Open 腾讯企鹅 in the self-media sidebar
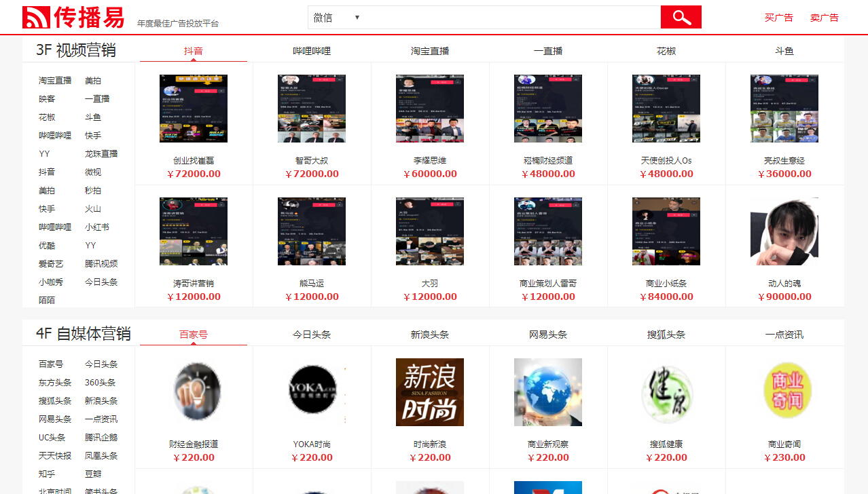This screenshot has height=494, width=868. tap(101, 438)
